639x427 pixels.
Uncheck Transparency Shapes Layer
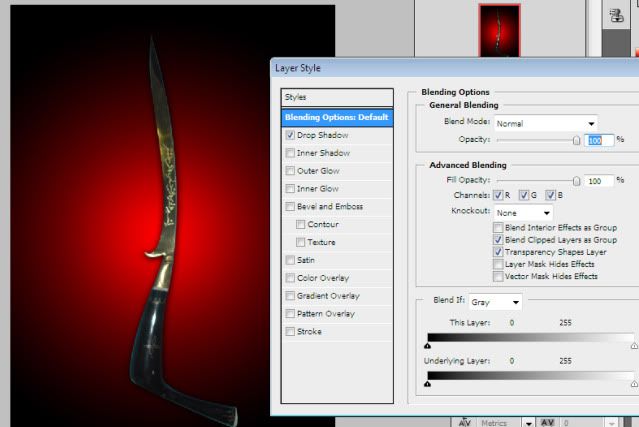[x=498, y=252]
